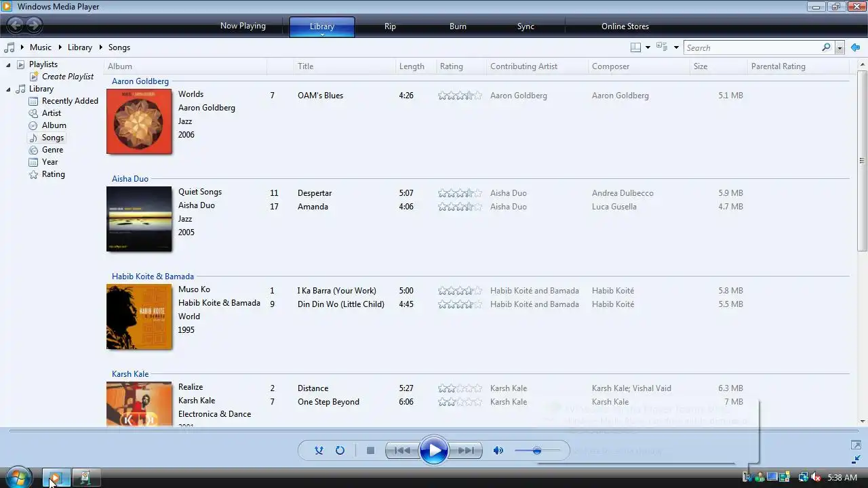Viewport: 868px width, 488px height.
Task: Toggle shuffle mode
Action: point(319,451)
